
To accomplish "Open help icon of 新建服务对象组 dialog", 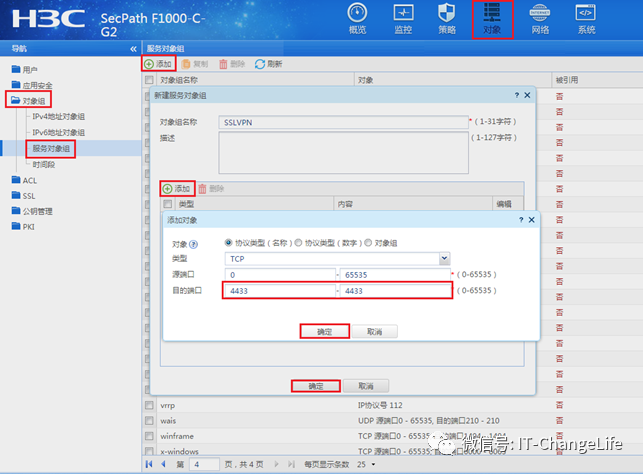I will click(x=517, y=95).
